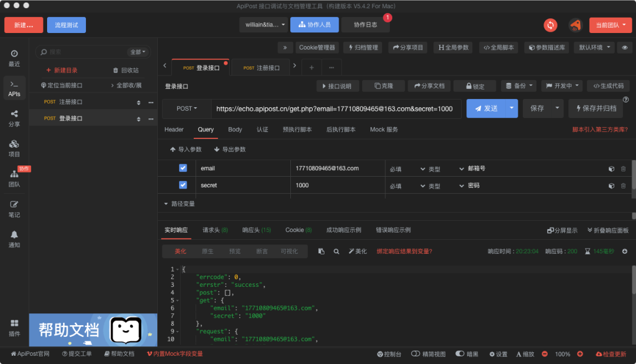The image size is (636, 364).
Task: Open the Notifications (通知) bell
Action: pos(14,239)
